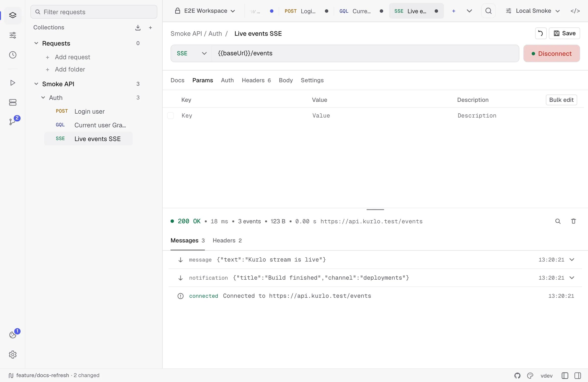Open the mock servers icon in sidebar
This screenshot has height=382, width=588.
click(12, 102)
